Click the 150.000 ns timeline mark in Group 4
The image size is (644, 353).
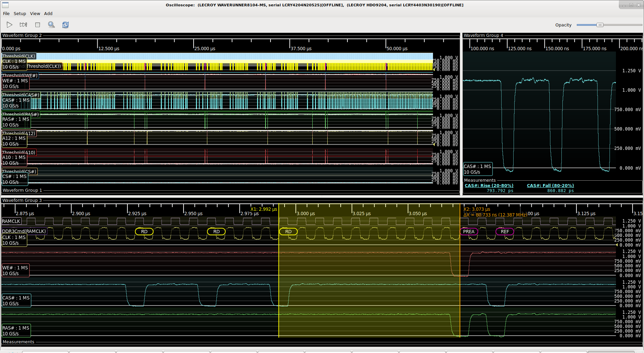click(557, 49)
